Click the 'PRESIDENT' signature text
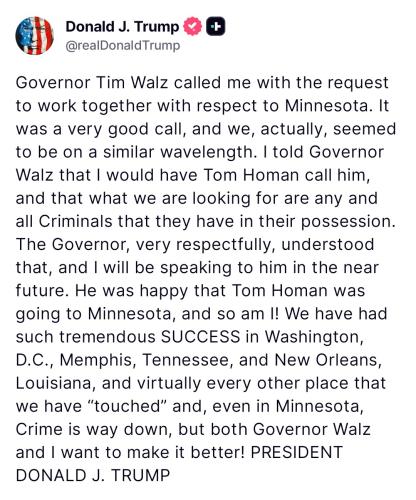This screenshot has height=500, width=416. pyautogui.click(x=297, y=452)
